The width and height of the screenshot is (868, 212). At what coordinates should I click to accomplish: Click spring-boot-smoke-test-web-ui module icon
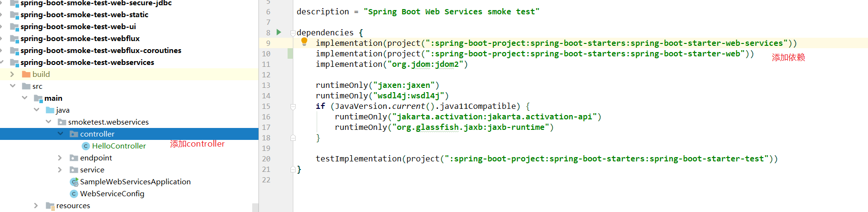coord(14,27)
